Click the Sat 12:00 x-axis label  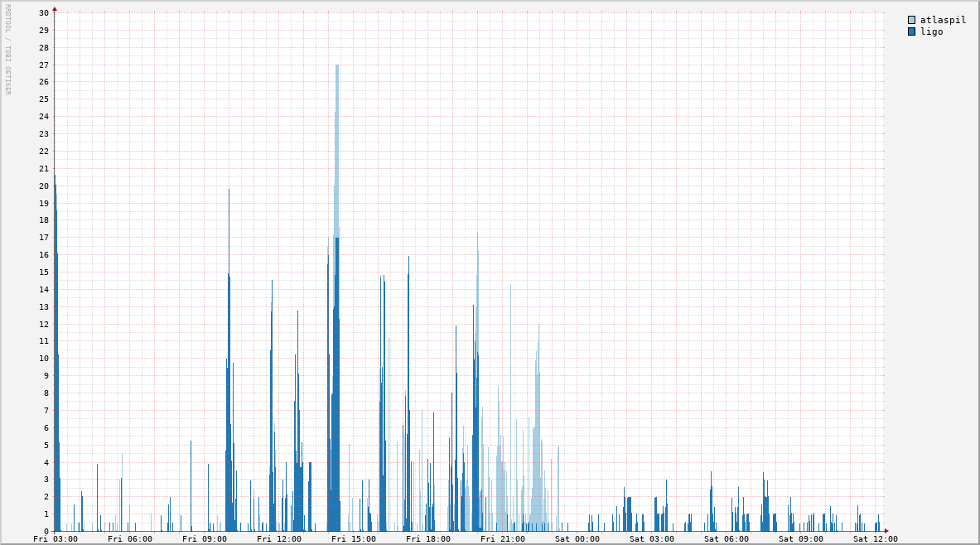coord(876,539)
